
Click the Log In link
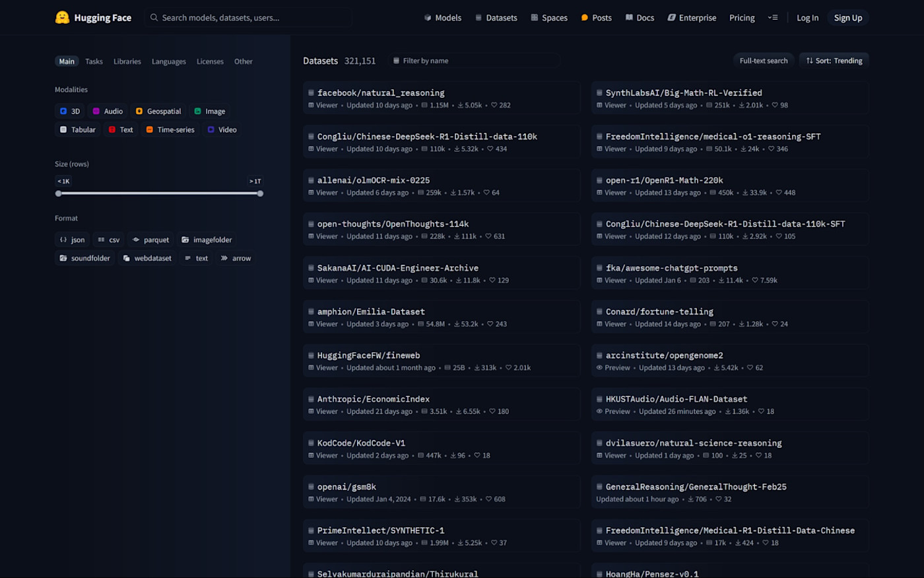pyautogui.click(x=807, y=18)
